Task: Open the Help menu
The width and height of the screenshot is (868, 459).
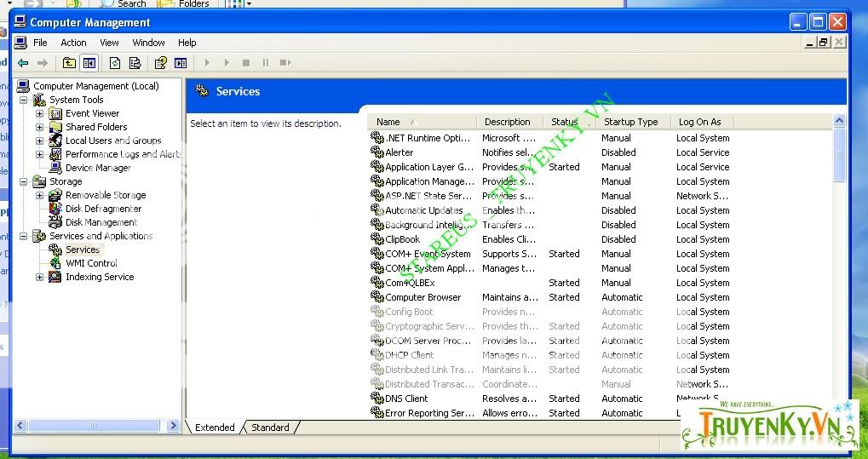Action: [x=187, y=43]
